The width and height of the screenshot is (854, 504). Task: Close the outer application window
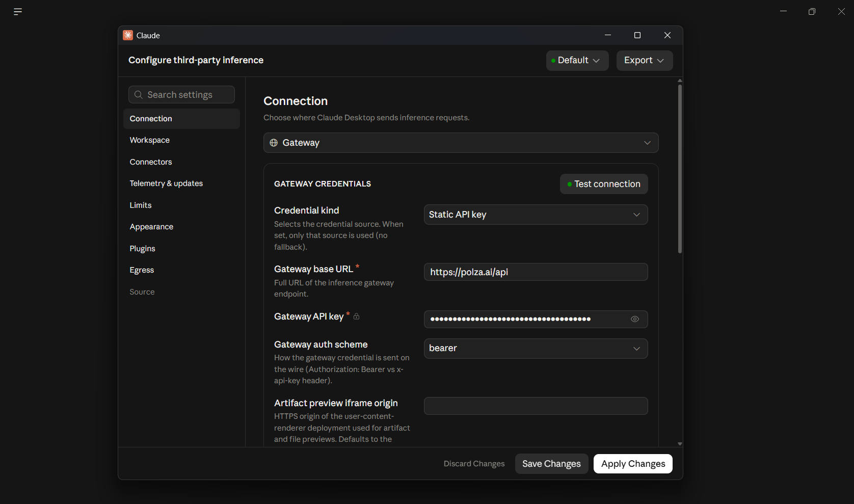[841, 11]
